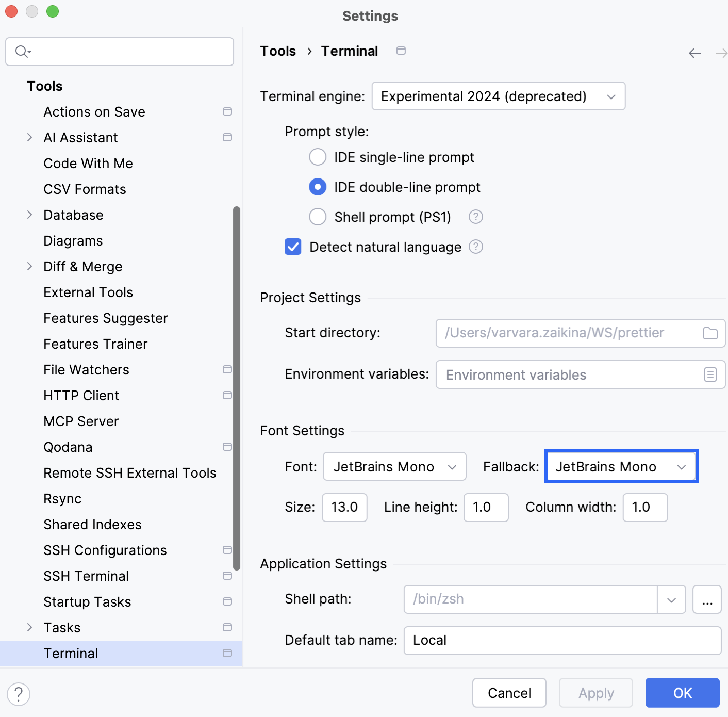Open MCP Server settings page
Image resolution: width=728 pixels, height=717 pixels.
pyautogui.click(x=80, y=421)
